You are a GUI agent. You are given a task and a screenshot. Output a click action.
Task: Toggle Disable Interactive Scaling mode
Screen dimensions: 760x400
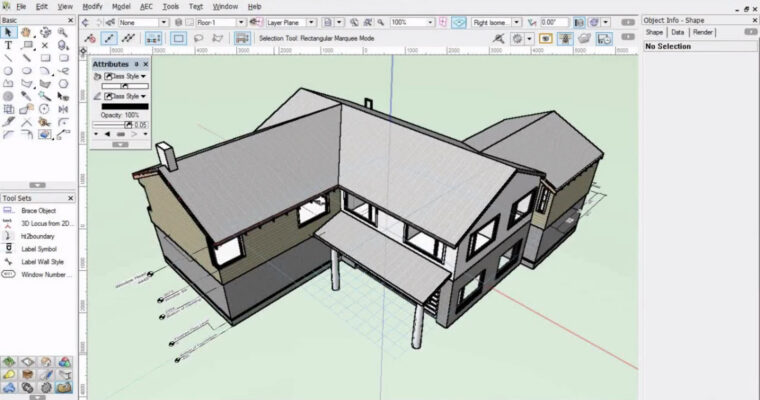90,38
